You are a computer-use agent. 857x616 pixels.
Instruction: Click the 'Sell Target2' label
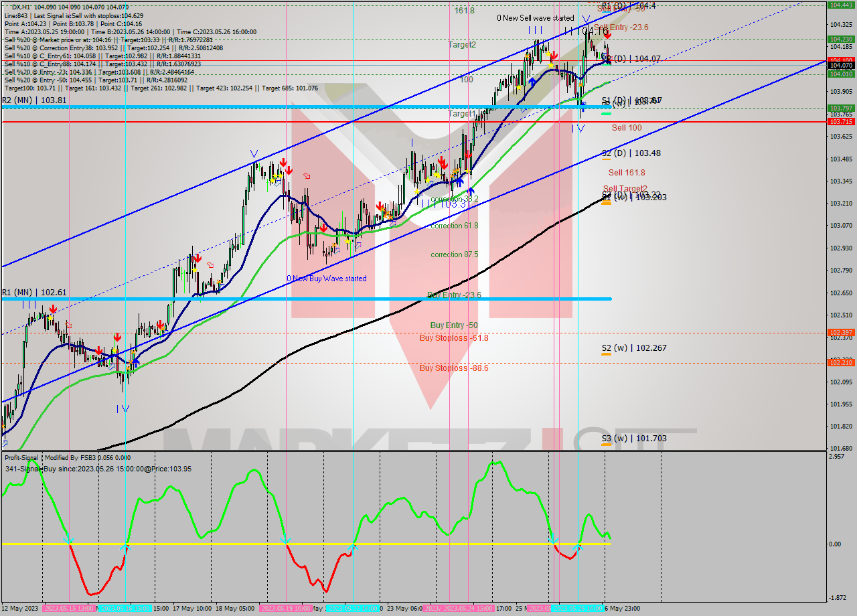pyautogui.click(x=625, y=189)
